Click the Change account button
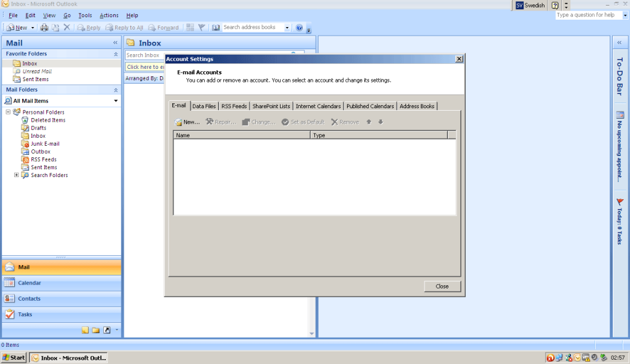Image resolution: width=630 pixels, height=364 pixels. (x=258, y=122)
